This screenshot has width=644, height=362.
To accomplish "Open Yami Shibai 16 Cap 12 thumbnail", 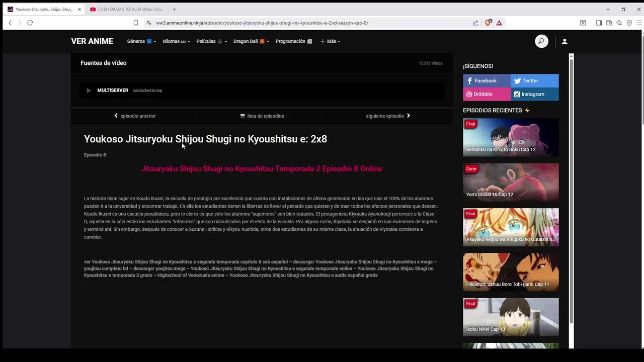I will (x=511, y=182).
